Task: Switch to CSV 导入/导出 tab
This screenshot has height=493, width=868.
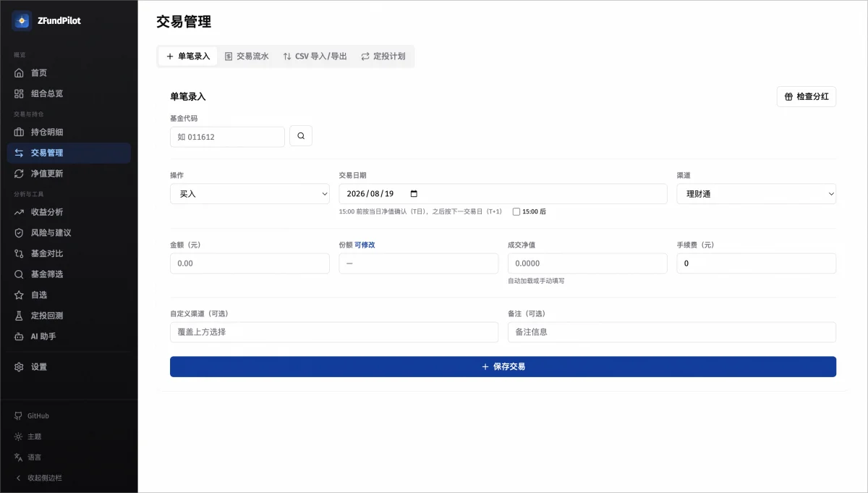Action: click(315, 56)
